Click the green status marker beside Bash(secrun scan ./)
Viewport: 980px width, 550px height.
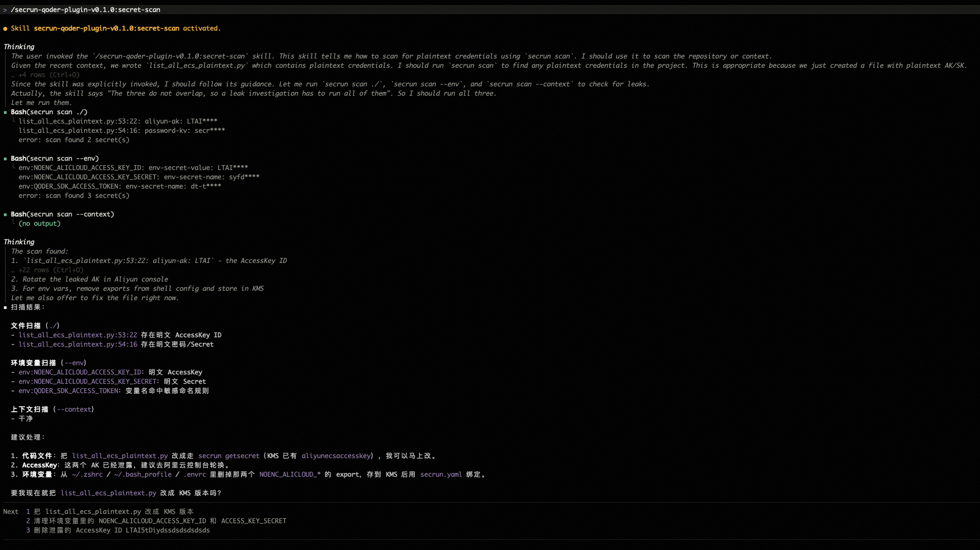pyautogui.click(x=5, y=112)
